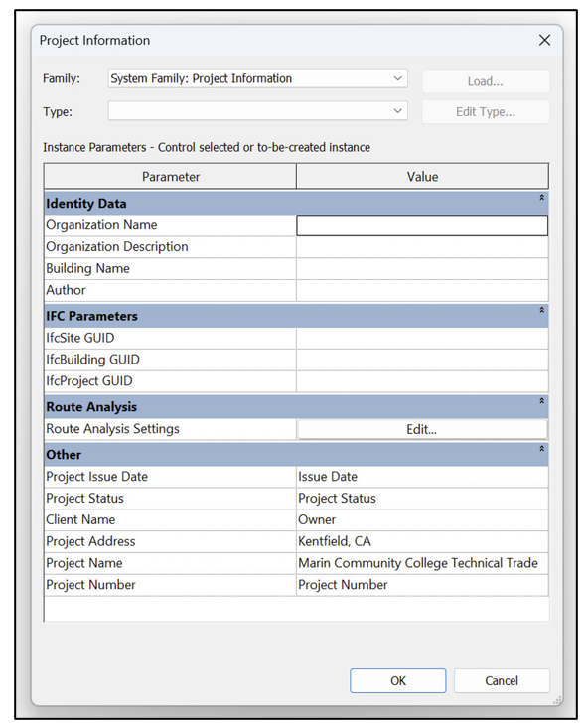
Task: Select the Author value cell
Action: [x=422, y=291]
